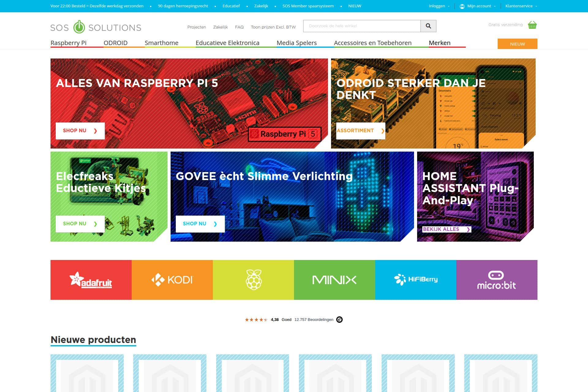The image size is (588, 392).
Task: Open the Zakelijk link next to Projecten
Action: click(221, 27)
